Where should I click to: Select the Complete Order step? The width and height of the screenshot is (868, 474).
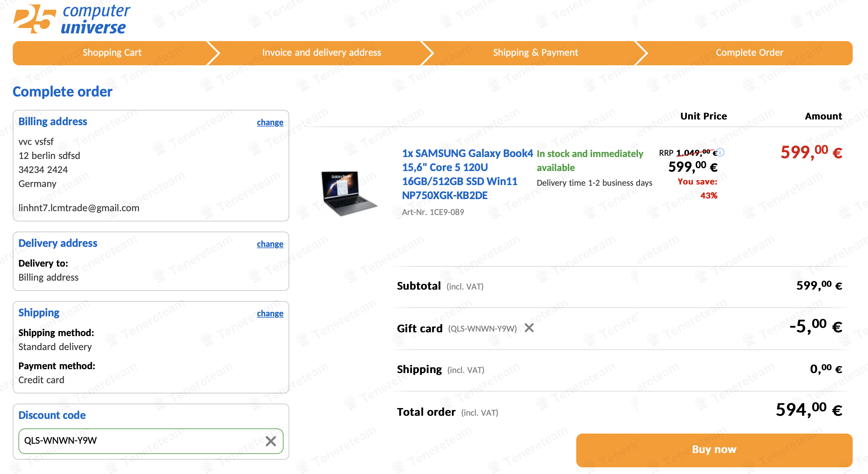click(x=749, y=53)
